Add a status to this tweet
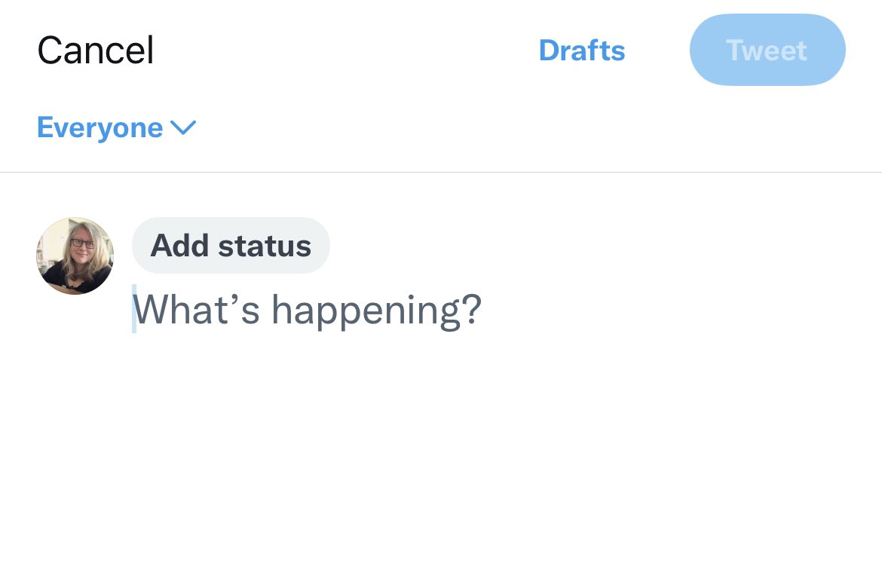This screenshot has width=882, height=588. coord(231,246)
